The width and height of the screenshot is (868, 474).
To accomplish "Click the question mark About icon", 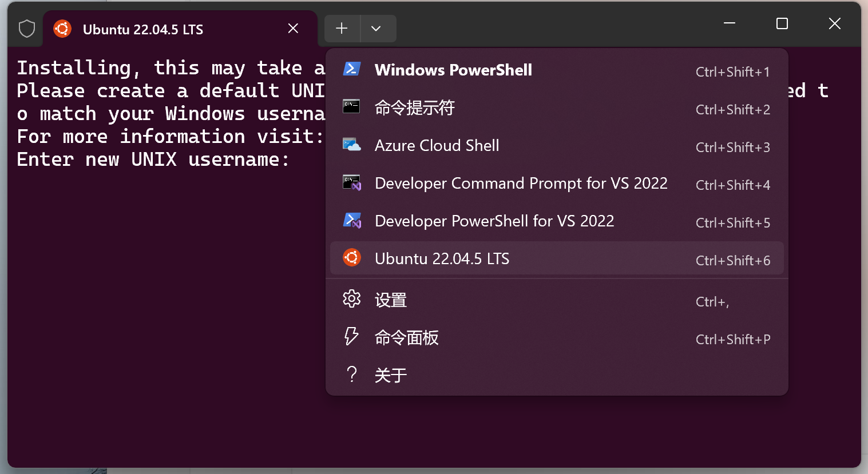I will click(351, 375).
